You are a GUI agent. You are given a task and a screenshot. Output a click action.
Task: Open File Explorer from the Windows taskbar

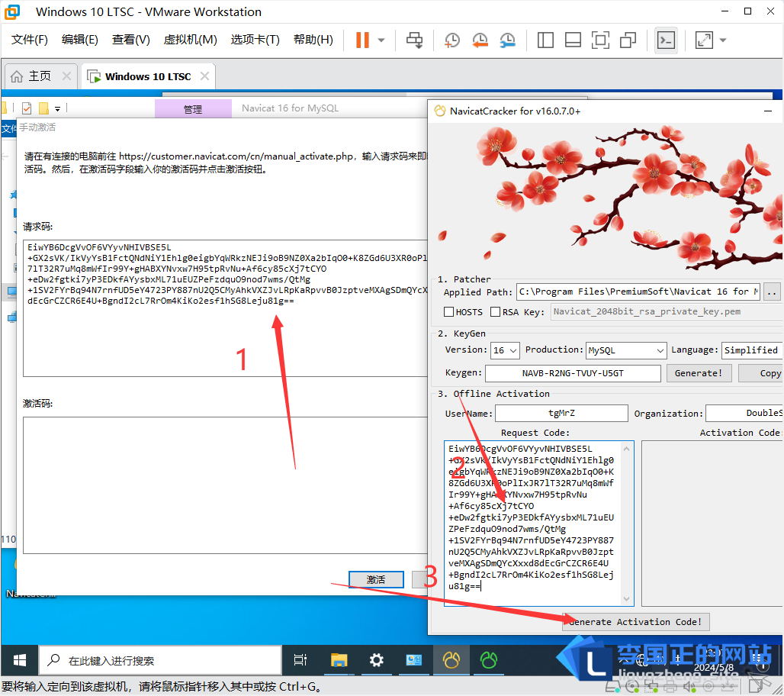click(339, 660)
